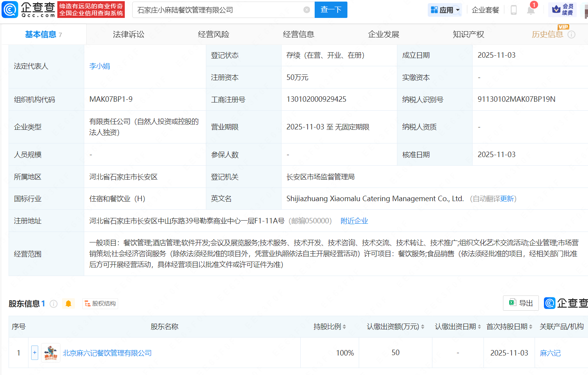This screenshot has width=588, height=375.
Task: Open the mobile app phone icon
Action: coord(514,10)
